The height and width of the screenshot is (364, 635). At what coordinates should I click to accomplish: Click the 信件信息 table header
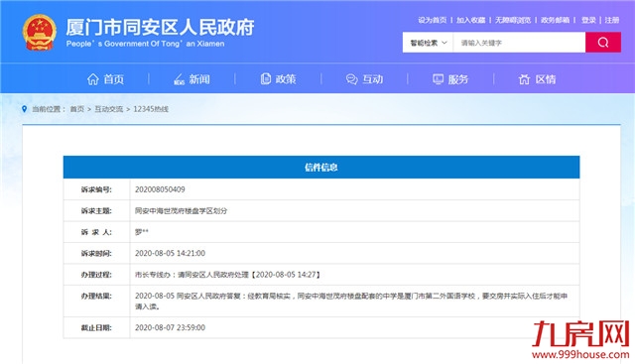(321, 168)
